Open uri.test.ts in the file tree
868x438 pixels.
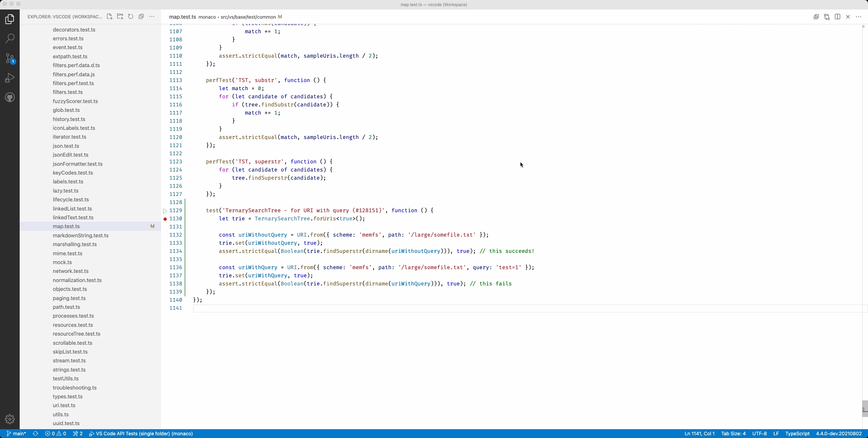(64, 405)
